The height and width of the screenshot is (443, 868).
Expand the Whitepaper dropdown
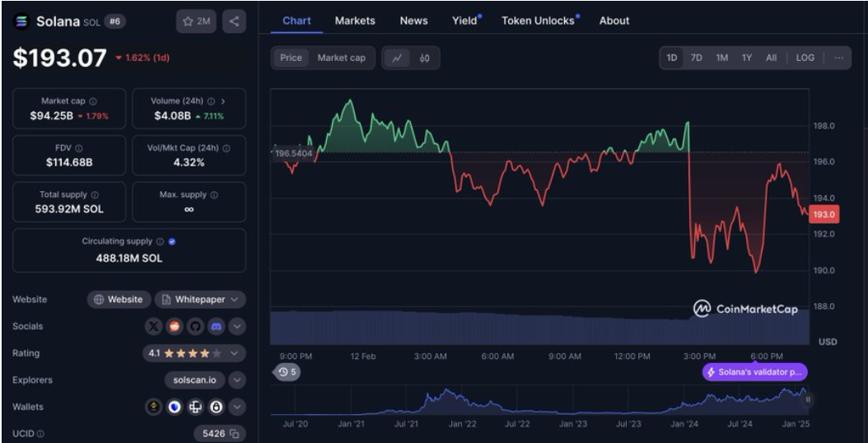pos(200,300)
